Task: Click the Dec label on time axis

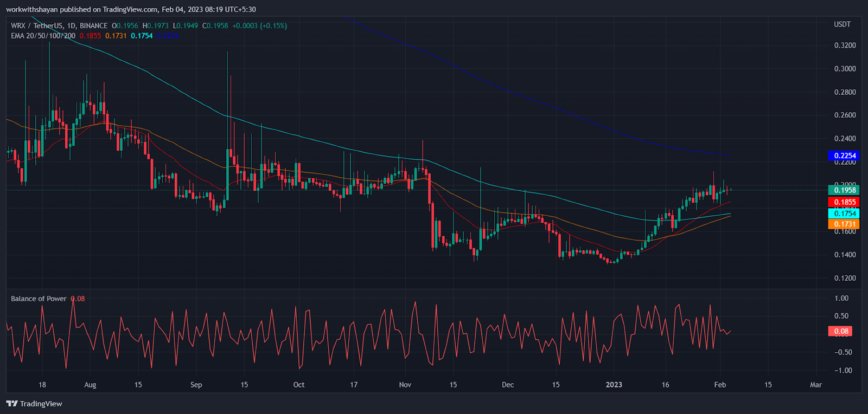Action: 508,385
